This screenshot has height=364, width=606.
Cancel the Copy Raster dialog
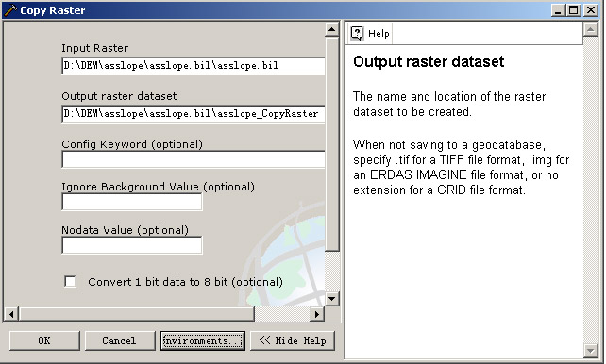coord(120,340)
